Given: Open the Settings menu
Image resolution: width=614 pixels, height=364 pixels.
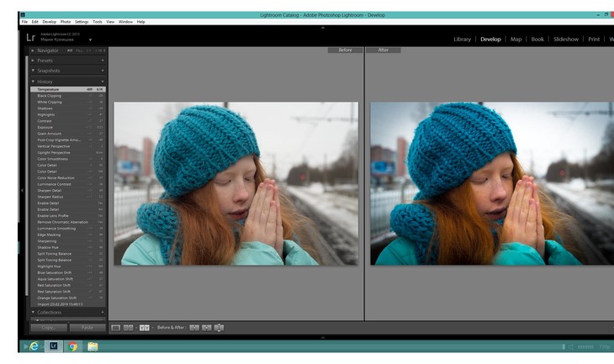Looking at the screenshot, I should tap(82, 22).
